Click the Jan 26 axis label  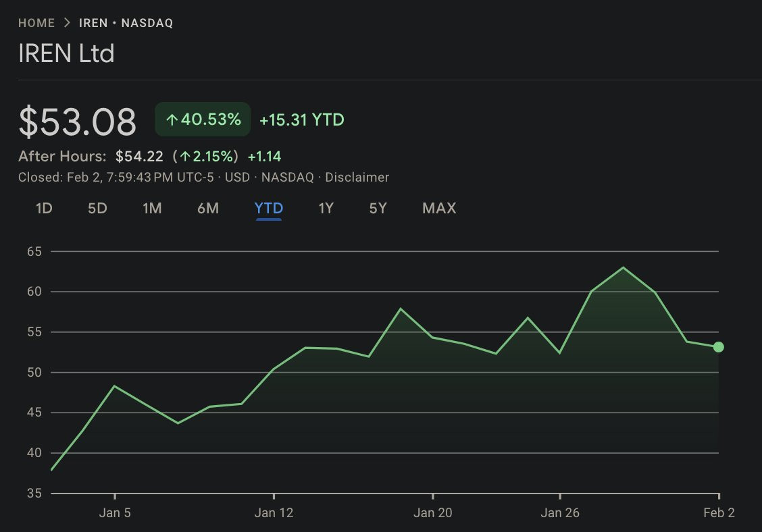tap(560, 512)
